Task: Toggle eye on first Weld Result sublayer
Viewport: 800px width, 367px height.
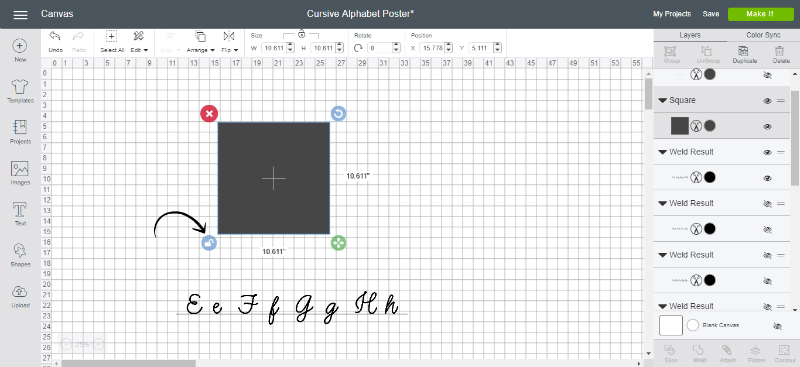Action: click(x=767, y=178)
